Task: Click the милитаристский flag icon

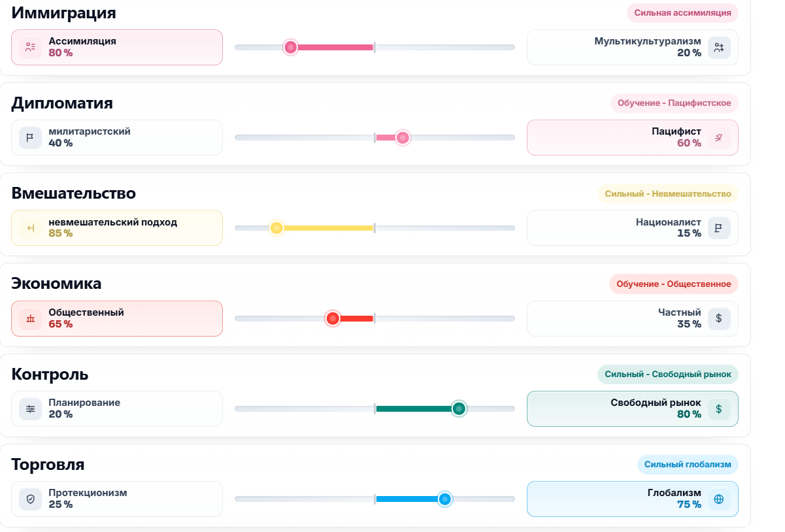Action: tap(30, 137)
